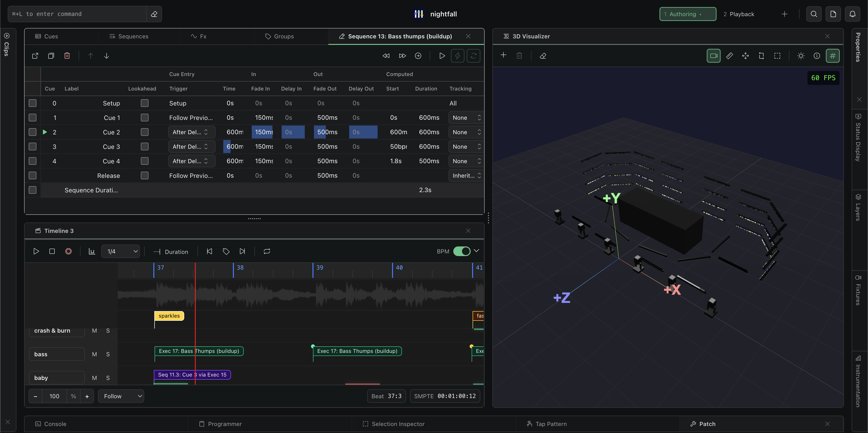Click the Duration button in timeline toolbar
The width and height of the screenshot is (868, 433).
pyautogui.click(x=171, y=251)
